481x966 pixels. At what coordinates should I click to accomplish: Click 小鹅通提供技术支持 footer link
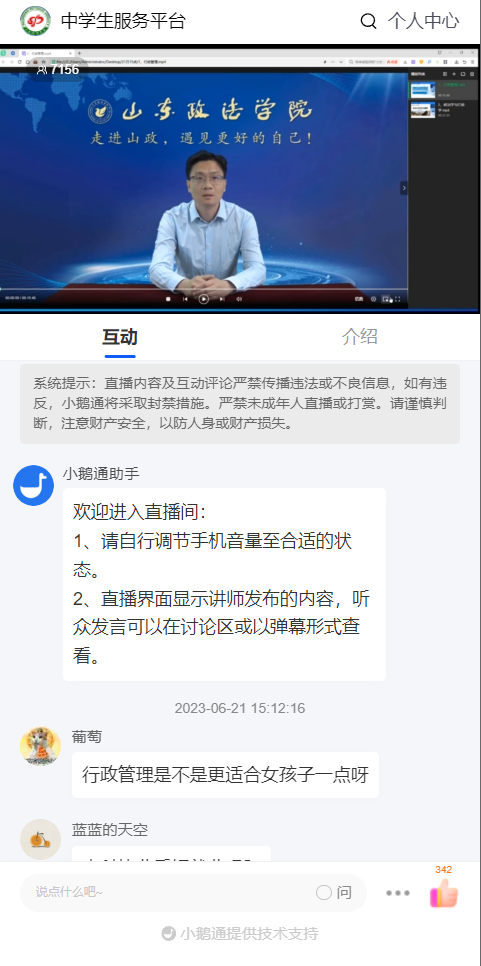pyautogui.click(x=240, y=933)
